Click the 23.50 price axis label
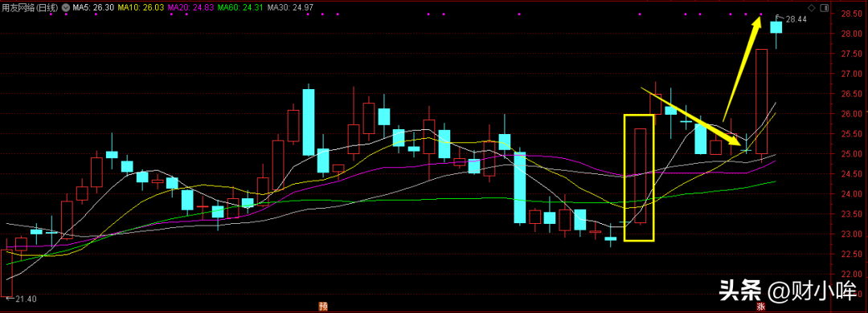 (852, 214)
